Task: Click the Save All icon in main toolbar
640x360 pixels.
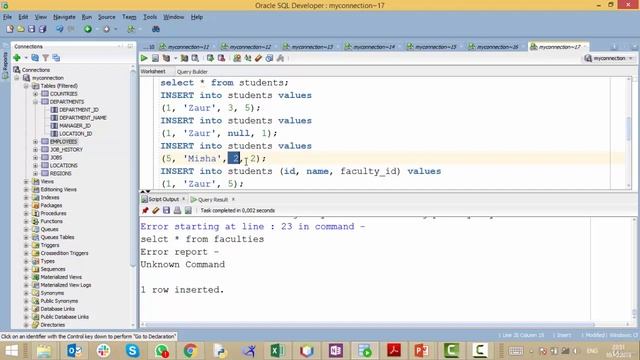Action: click(x=42, y=29)
